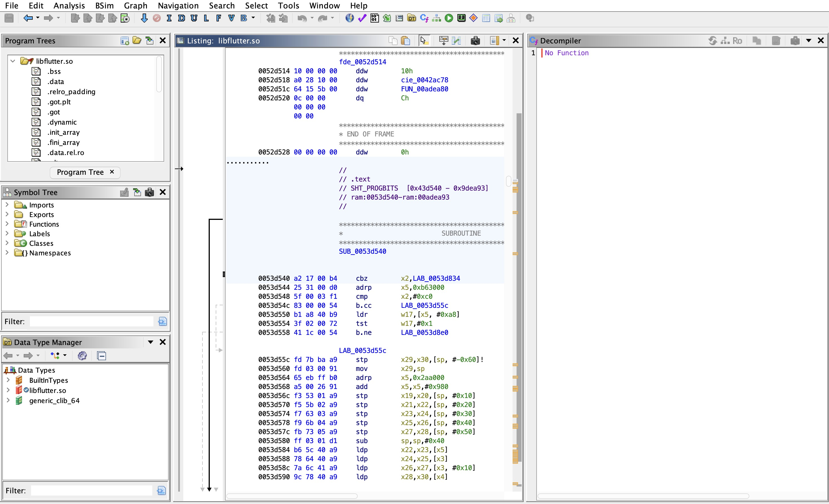Go forward with the gray right arrow

pos(48,18)
